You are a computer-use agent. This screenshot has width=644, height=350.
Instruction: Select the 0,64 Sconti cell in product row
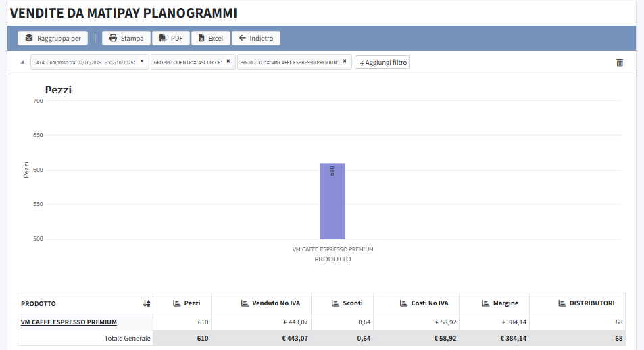[x=342, y=322]
